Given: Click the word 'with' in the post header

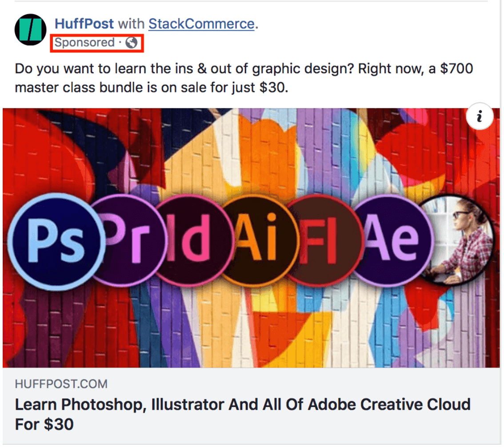Looking at the screenshot, I should pyautogui.click(x=131, y=24).
